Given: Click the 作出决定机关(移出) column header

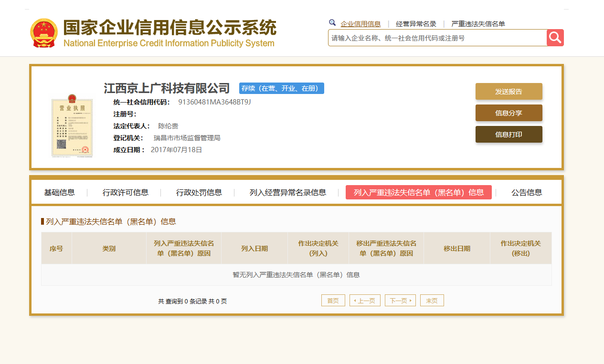Looking at the screenshot, I should (x=521, y=249).
